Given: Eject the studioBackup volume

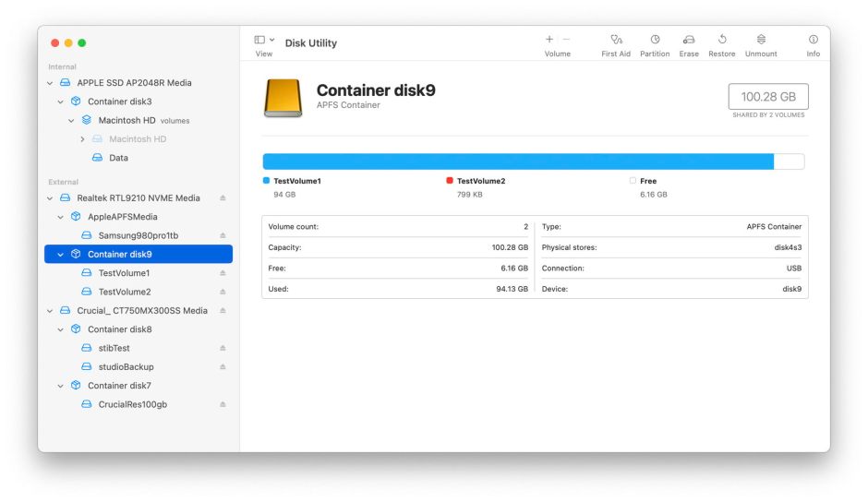Looking at the screenshot, I should tap(223, 367).
